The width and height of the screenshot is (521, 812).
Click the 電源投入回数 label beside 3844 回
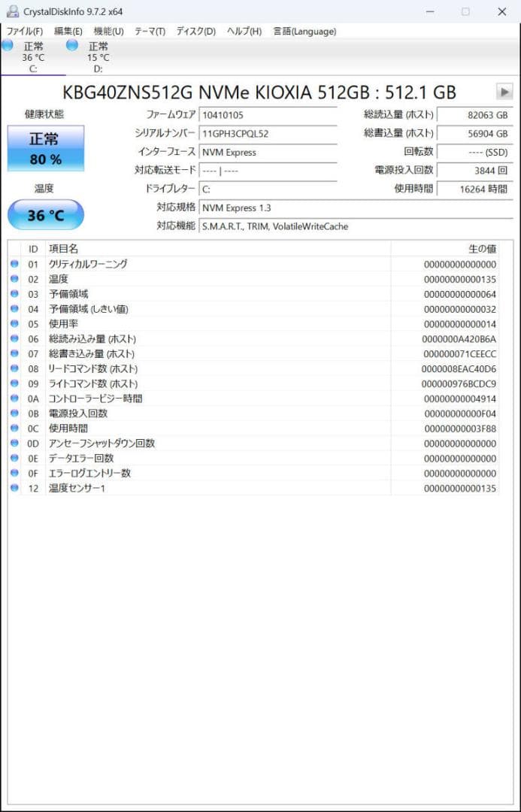[x=404, y=170]
